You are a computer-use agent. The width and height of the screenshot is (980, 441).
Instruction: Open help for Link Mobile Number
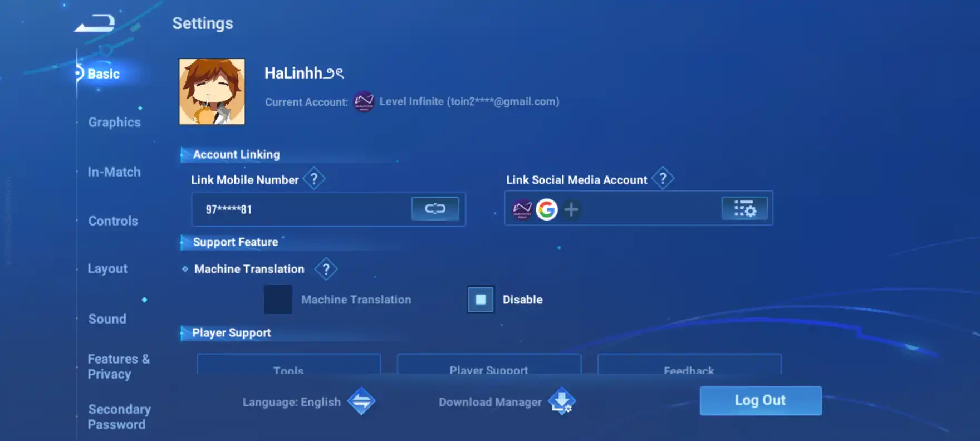(x=314, y=179)
